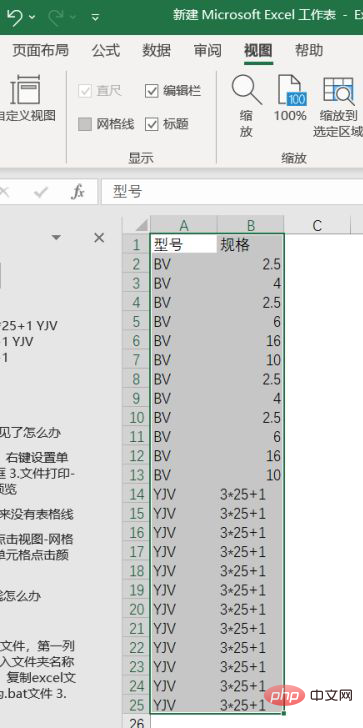This screenshot has height=728, width=363.
Task: Click cell B6 with value 16
Action: (251, 340)
